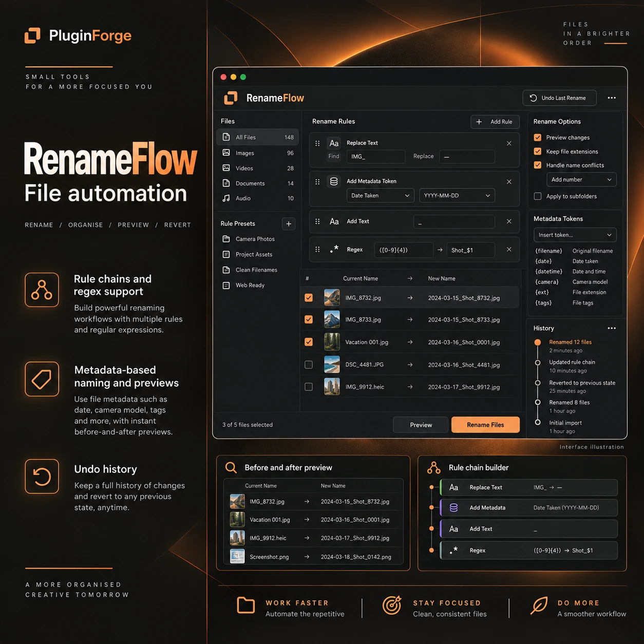The width and height of the screenshot is (644, 644).
Task: Click the database icon of Add Metadata Token rule
Action: point(334,181)
